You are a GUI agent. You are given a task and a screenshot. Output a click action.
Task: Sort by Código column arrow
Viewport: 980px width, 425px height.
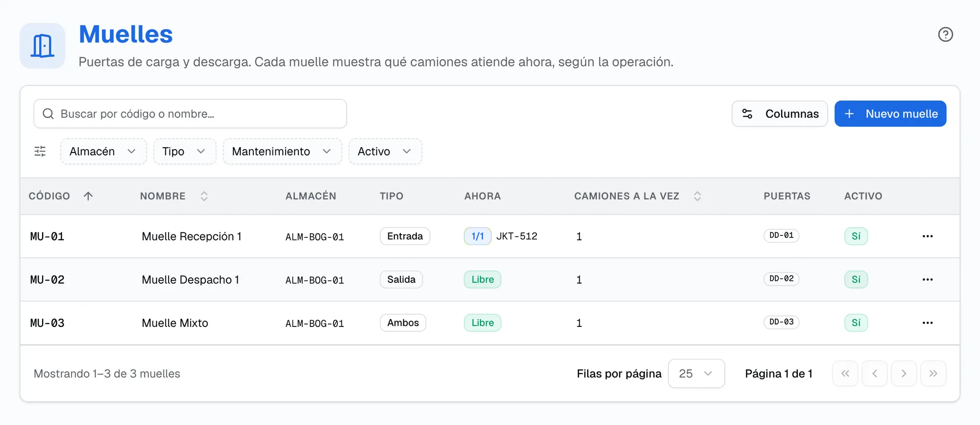click(88, 196)
